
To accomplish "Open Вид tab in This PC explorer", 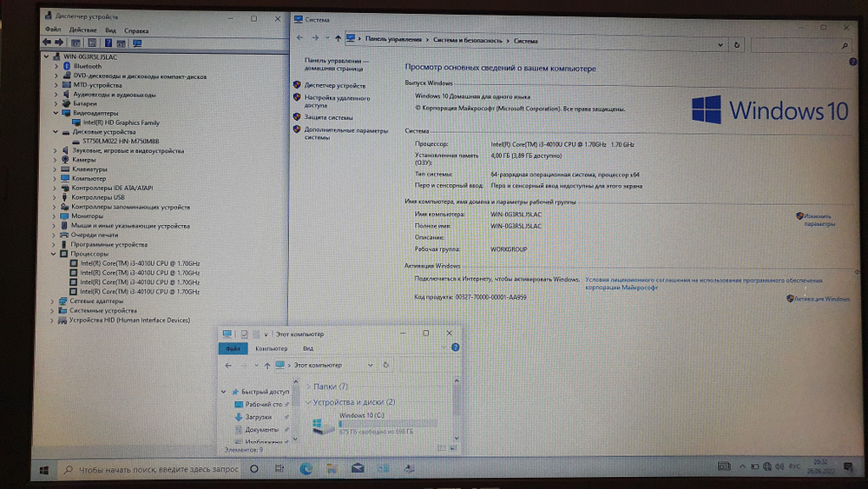I will (x=308, y=348).
